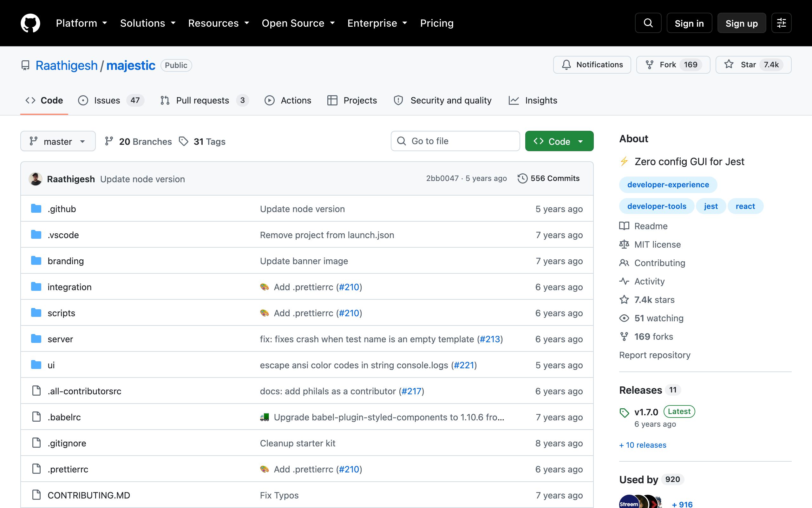Open the .gitignore file

(67, 443)
